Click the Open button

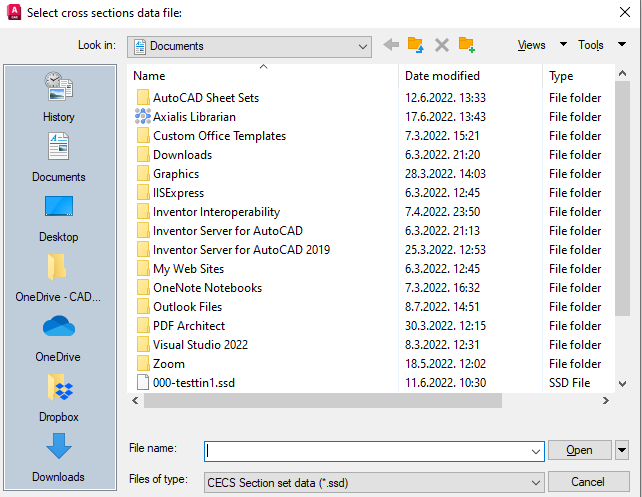pyautogui.click(x=580, y=450)
